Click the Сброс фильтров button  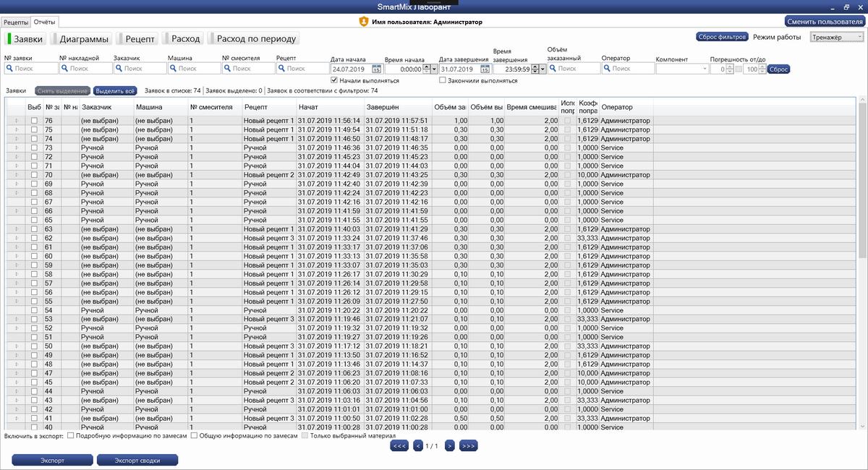point(722,37)
